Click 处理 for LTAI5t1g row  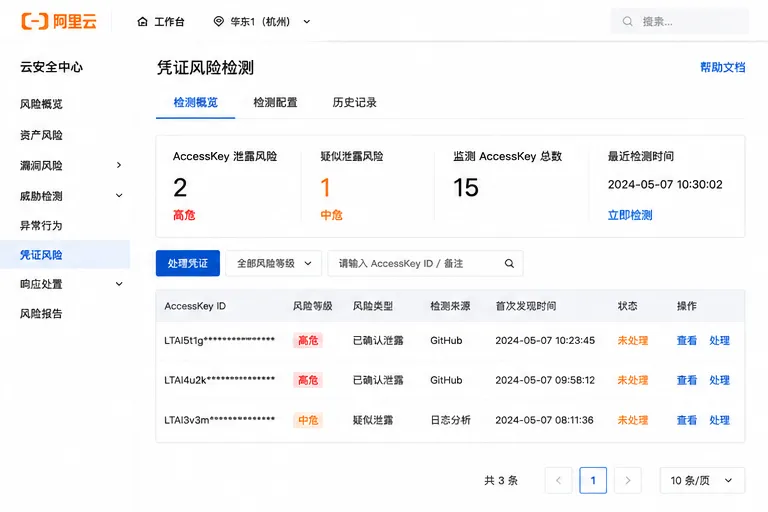click(720, 341)
